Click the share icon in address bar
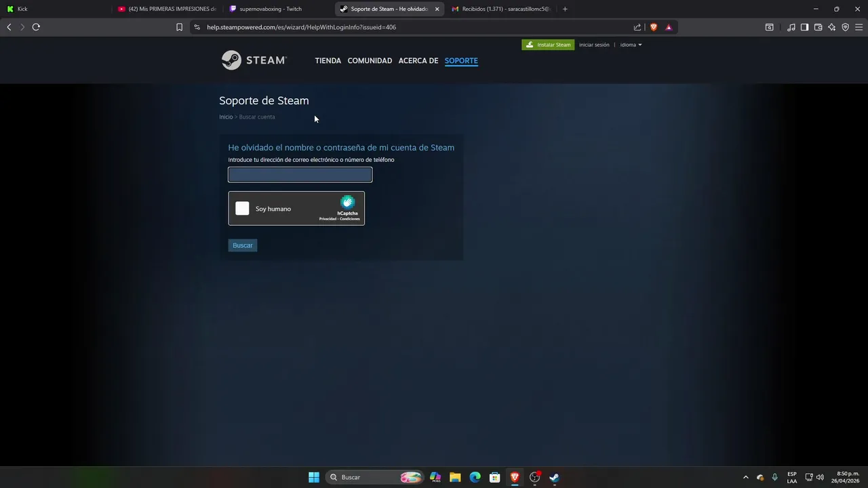The image size is (868, 488). (x=637, y=27)
